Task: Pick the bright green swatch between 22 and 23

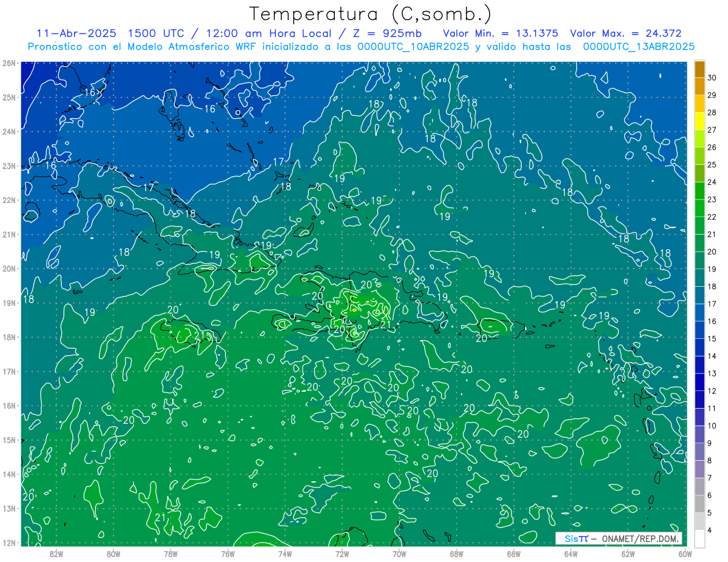Action: (699, 209)
